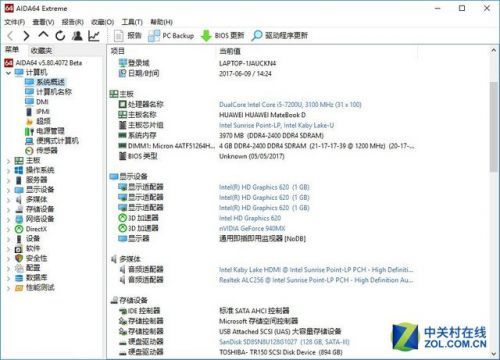Select AIDA64 v5.80.4072 Beta root node

click(x=43, y=63)
